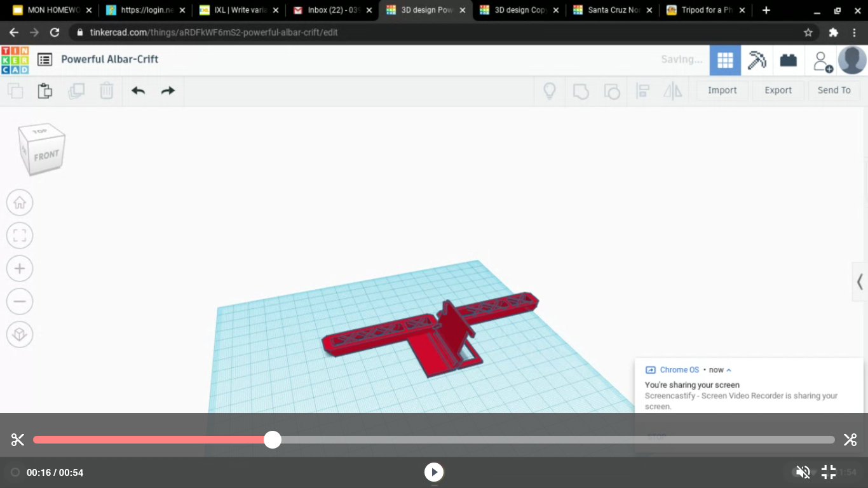Viewport: 868px width, 488px height.
Task: Open the design list menu icon
Action: coord(44,60)
